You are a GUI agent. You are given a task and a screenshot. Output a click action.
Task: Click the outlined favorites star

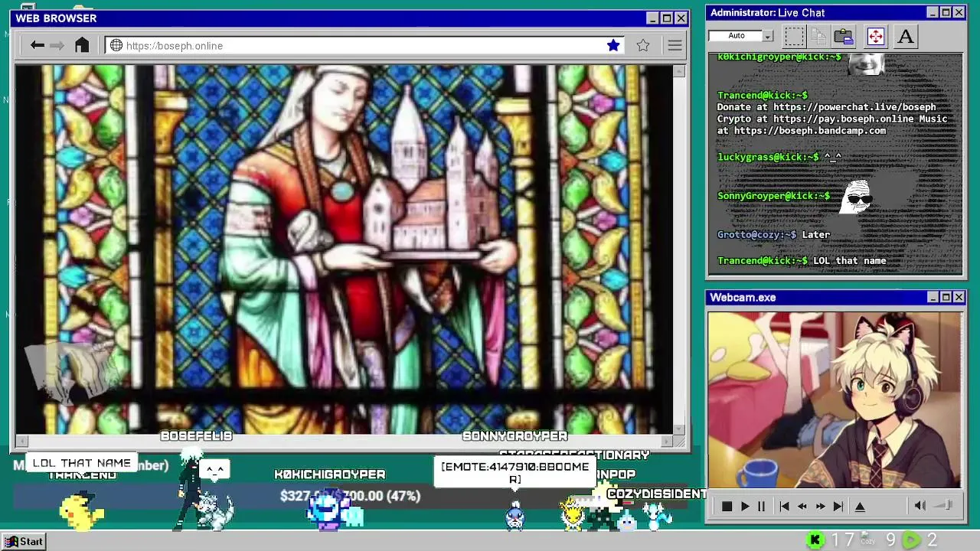(643, 45)
